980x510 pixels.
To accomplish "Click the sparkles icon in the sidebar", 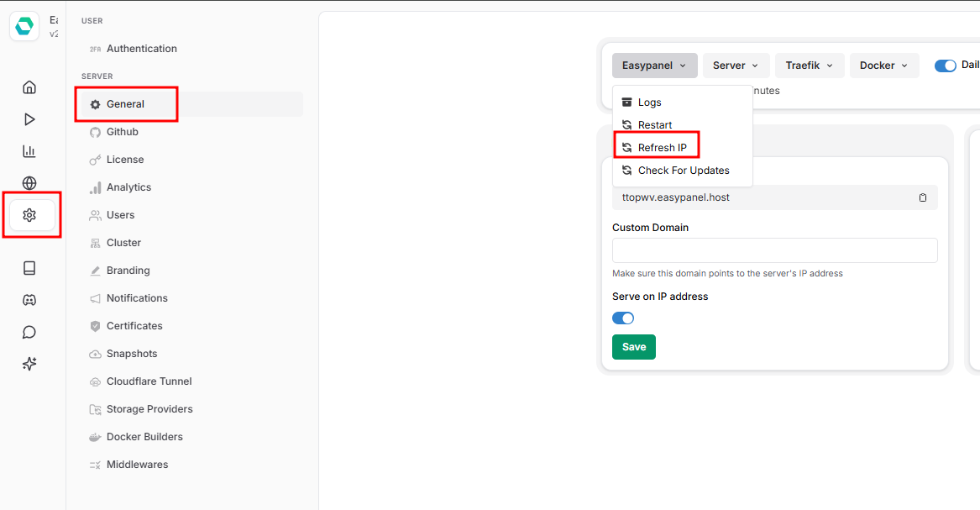I will coord(29,364).
